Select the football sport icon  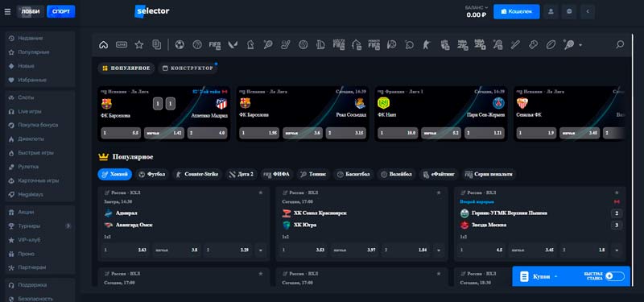[x=180, y=45]
